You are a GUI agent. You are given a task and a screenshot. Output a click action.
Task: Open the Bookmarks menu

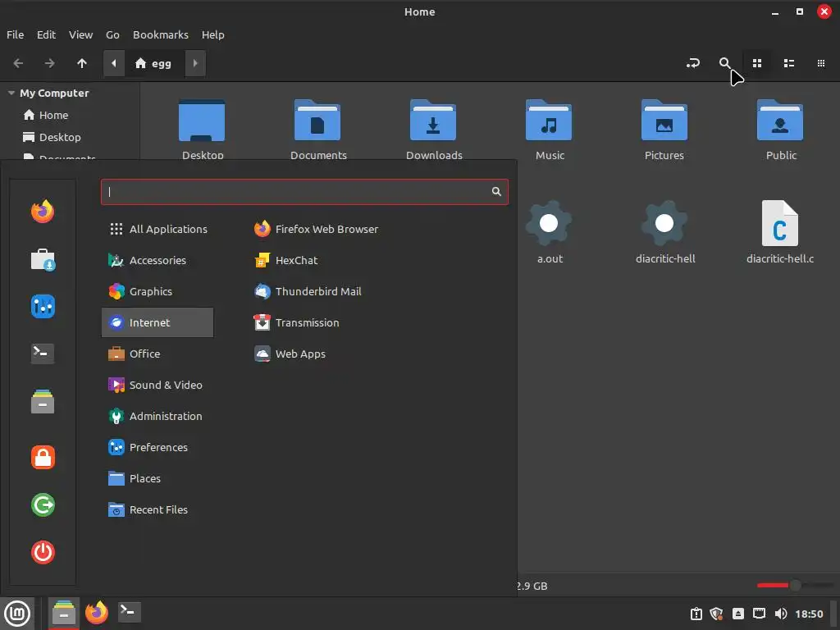(x=161, y=34)
